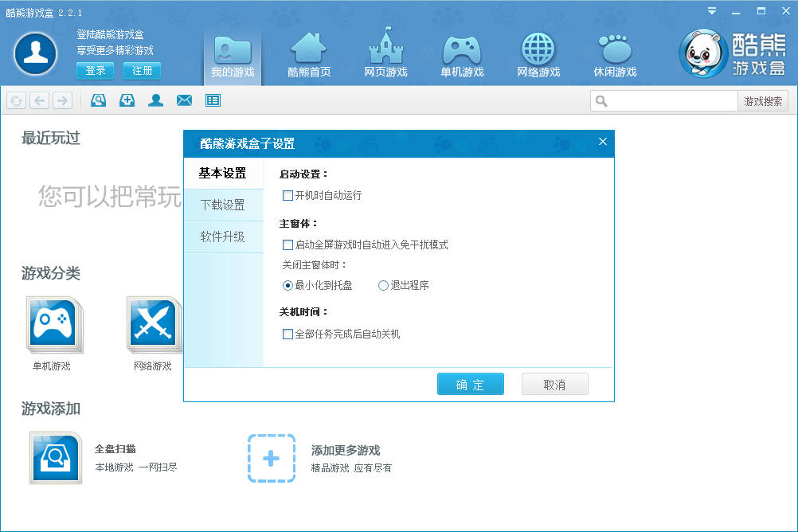This screenshot has width=798, height=532.
Task: Select 基本设置 in settings sidebar
Action: point(223,174)
